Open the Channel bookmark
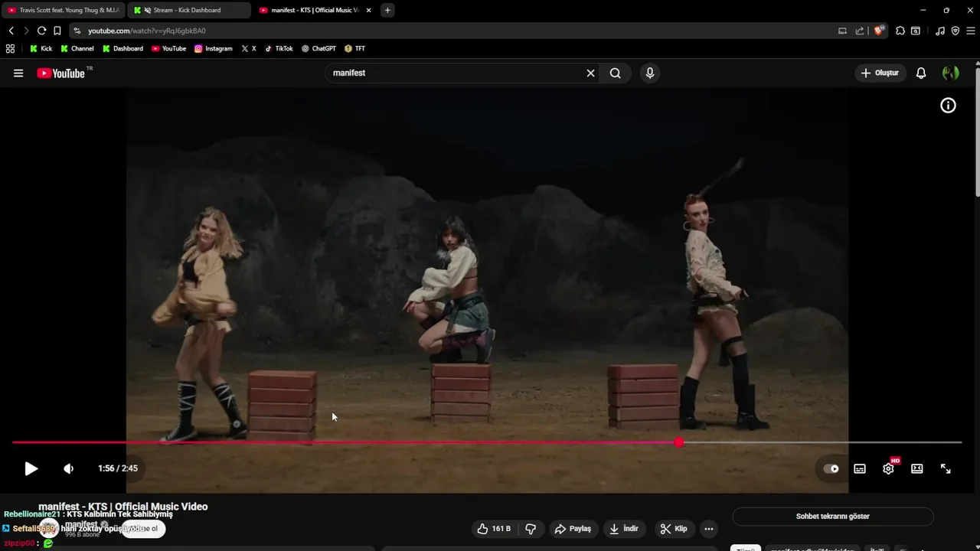980x551 pixels. tap(77, 48)
